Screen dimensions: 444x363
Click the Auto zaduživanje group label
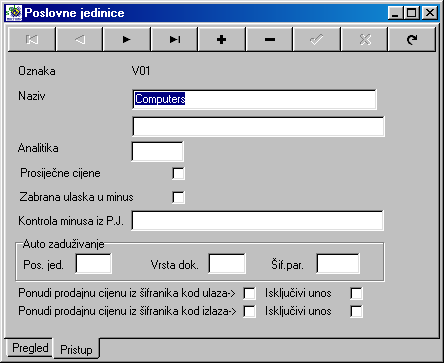coord(63,244)
